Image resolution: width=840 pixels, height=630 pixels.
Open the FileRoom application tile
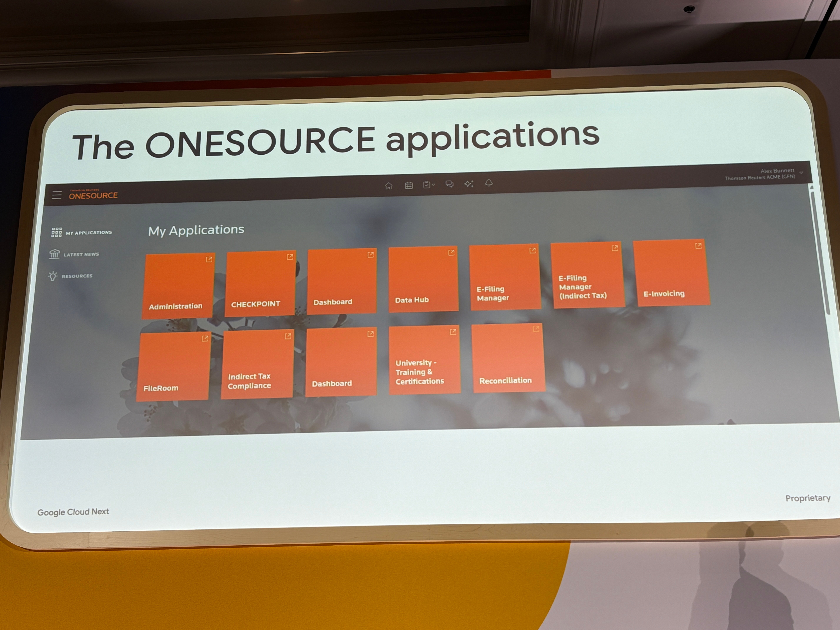coord(174,367)
